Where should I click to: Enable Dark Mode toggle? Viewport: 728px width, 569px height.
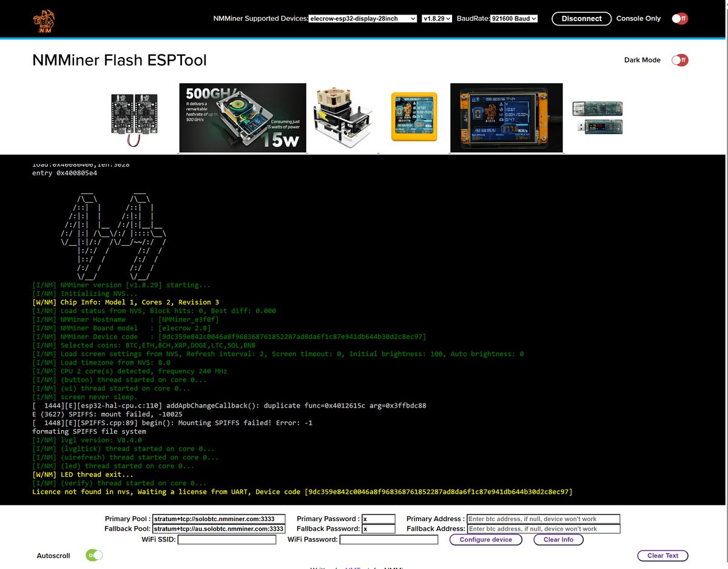click(679, 60)
